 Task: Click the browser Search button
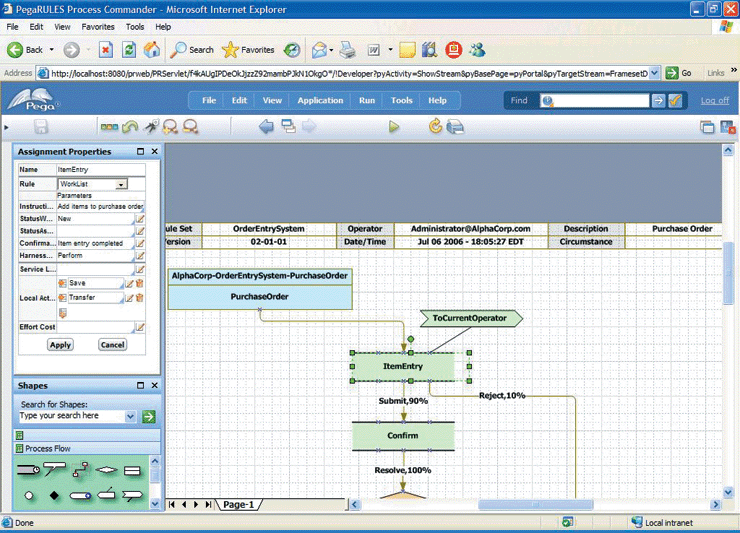tap(192, 50)
